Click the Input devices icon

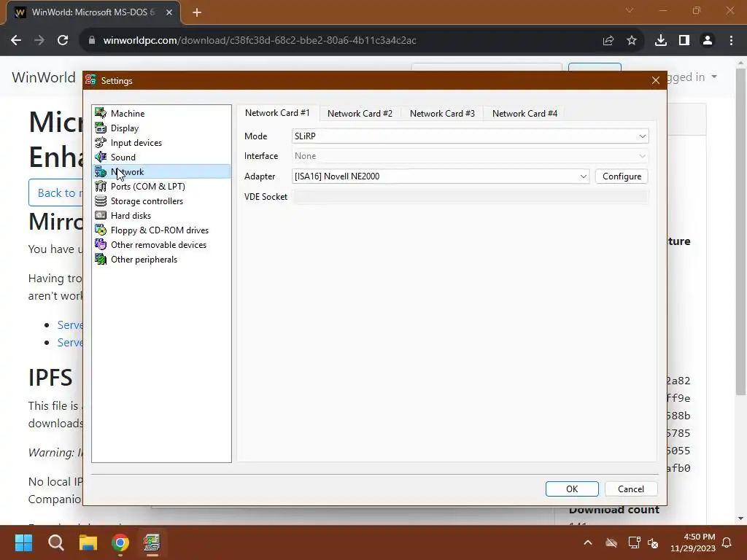(x=101, y=142)
